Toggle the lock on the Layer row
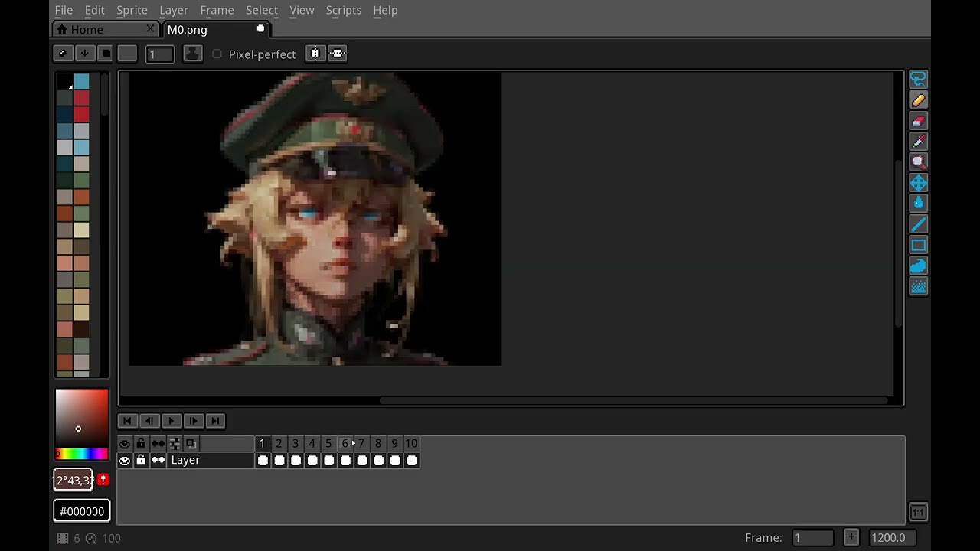Screen dimensions: 980x551 pyautogui.click(x=141, y=460)
